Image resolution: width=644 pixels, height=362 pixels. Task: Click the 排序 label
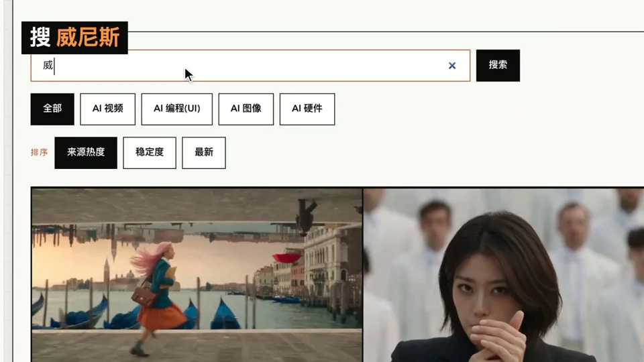tap(39, 152)
